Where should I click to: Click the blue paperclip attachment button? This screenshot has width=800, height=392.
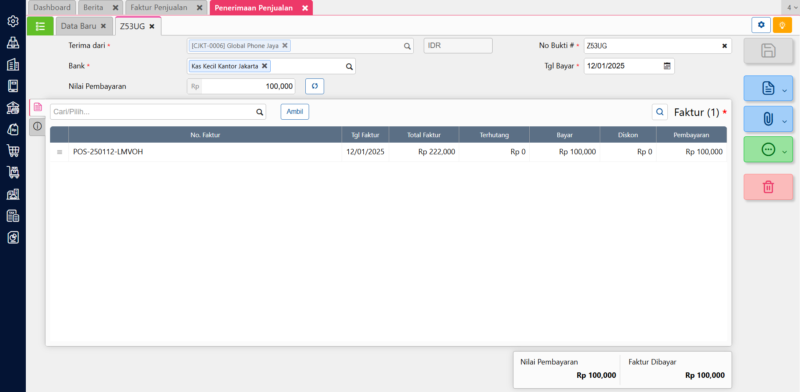pyautogui.click(x=768, y=119)
